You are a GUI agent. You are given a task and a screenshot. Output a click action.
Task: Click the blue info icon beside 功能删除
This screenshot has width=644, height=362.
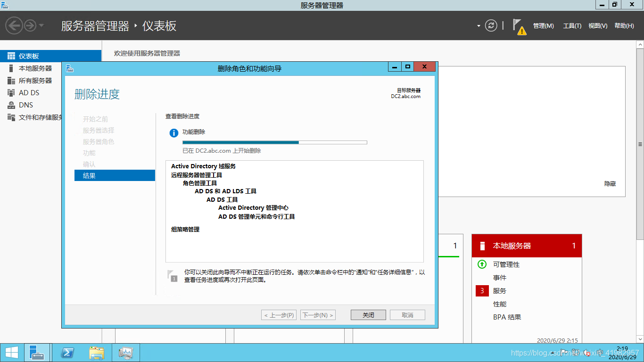(x=174, y=133)
